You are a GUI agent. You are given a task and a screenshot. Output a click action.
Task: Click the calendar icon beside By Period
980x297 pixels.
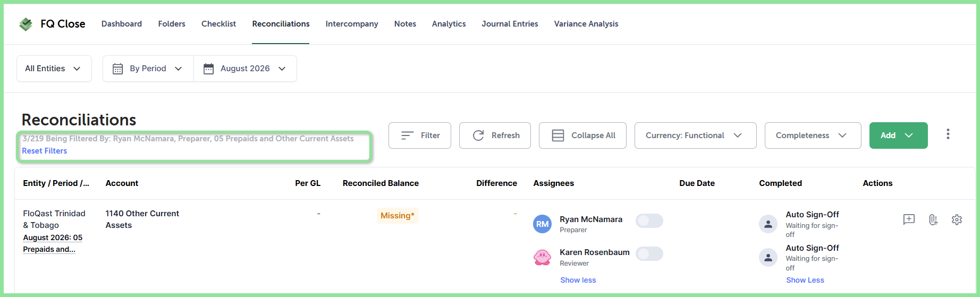point(118,69)
